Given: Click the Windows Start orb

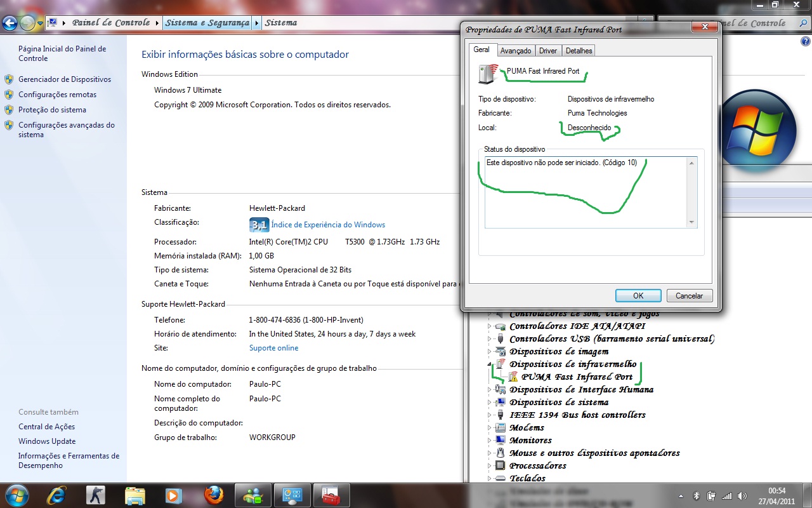Looking at the screenshot, I should [x=16, y=494].
